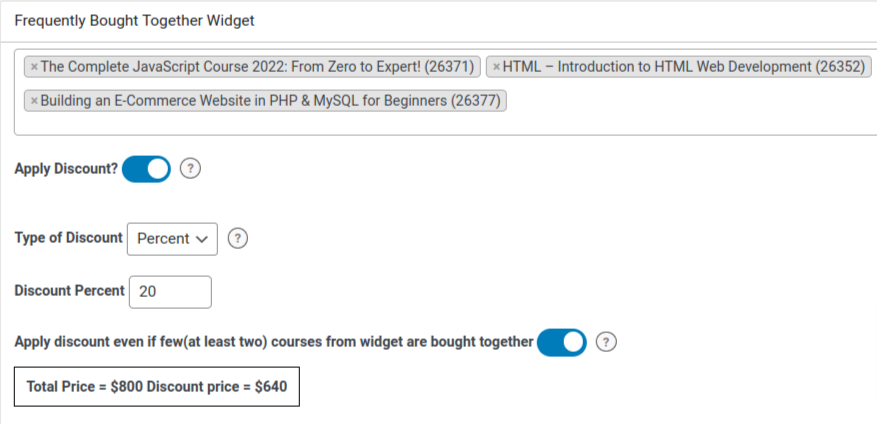Click the Type of Discount label
This screenshot has width=877, height=424.
[x=69, y=238]
